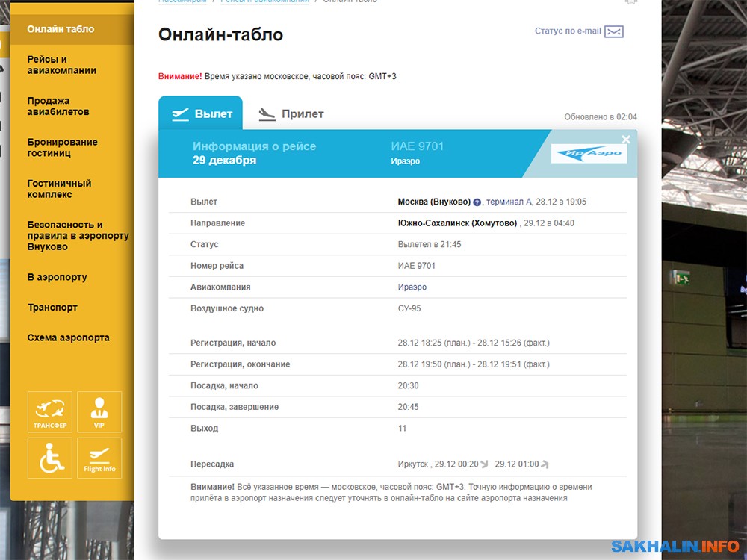The height and width of the screenshot is (560, 747).
Task: Click the Статус по e-mail link
Action: click(568, 31)
